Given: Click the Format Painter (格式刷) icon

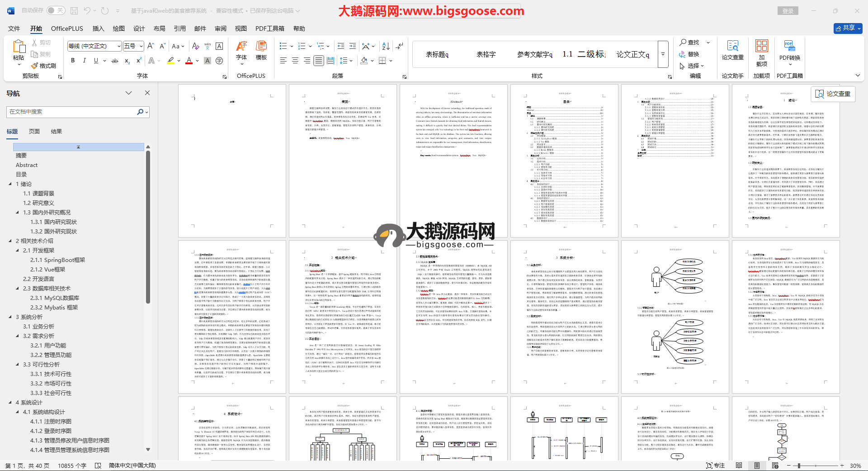Looking at the screenshot, I should click(35, 66).
